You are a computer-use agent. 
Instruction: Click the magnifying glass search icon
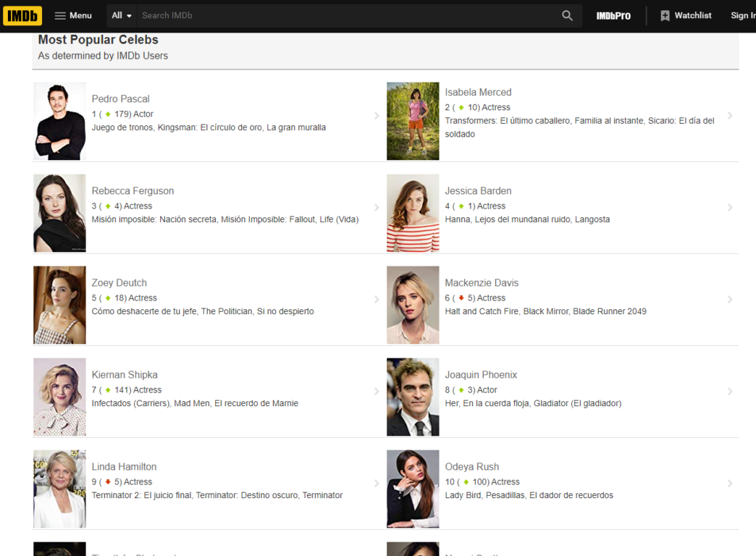click(x=567, y=16)
